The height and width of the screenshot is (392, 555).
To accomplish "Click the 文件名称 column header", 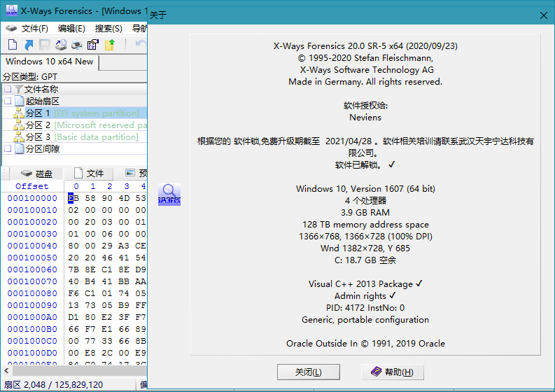I will coord(41,89).
